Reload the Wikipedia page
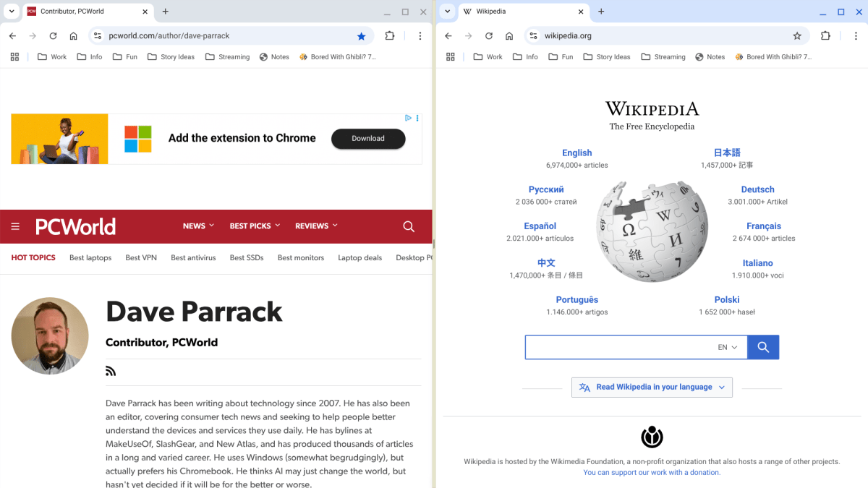868x488 pixels. point(488,35)
